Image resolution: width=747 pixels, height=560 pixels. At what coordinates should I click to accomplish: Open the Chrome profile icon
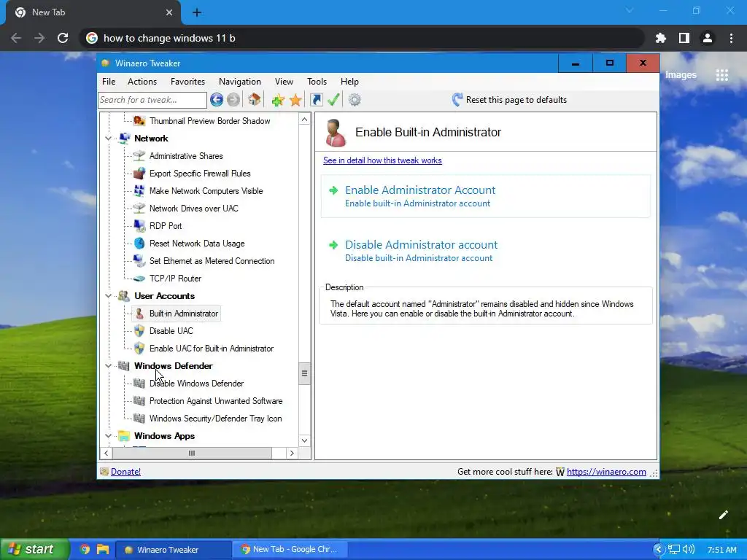[x=708, y=38]
